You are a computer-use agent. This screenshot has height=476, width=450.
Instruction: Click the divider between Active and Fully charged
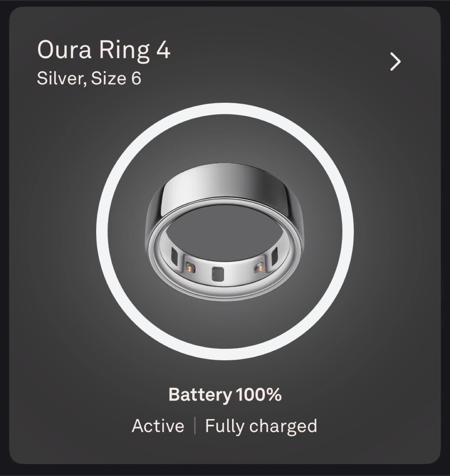[195, 426]
